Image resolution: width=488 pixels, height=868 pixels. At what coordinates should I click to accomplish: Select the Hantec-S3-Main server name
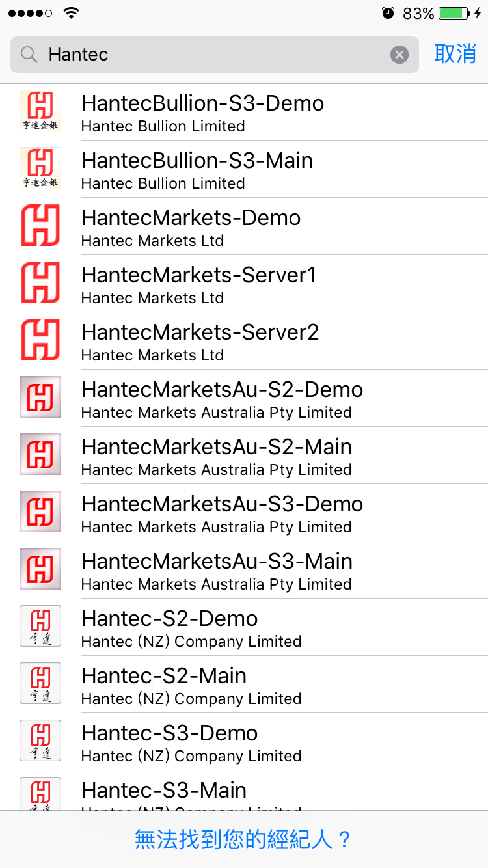(164, 791)
